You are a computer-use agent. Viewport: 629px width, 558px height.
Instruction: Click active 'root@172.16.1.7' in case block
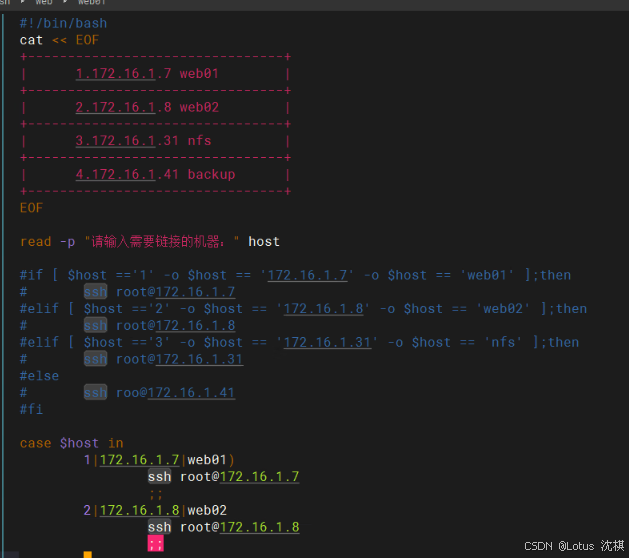point(239,477)
